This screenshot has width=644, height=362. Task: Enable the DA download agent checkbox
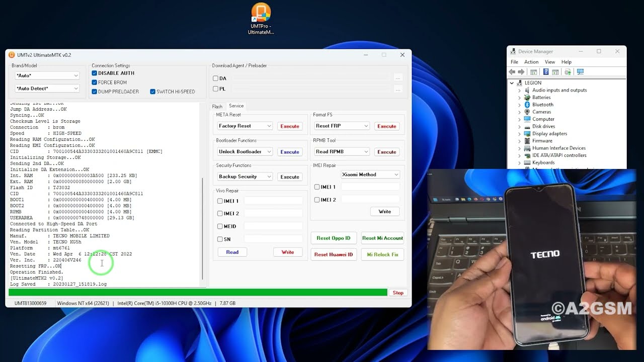pos(215,78)
